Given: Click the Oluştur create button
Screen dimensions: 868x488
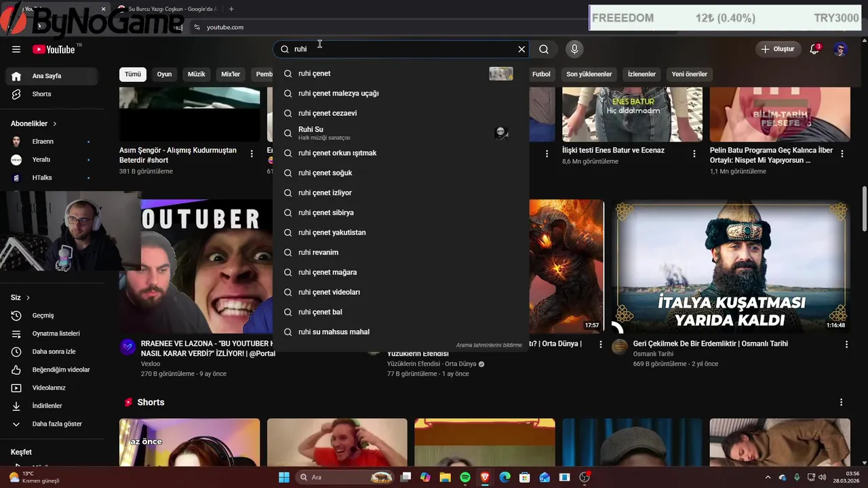Looking at the screenshot, I should [778, 49].
